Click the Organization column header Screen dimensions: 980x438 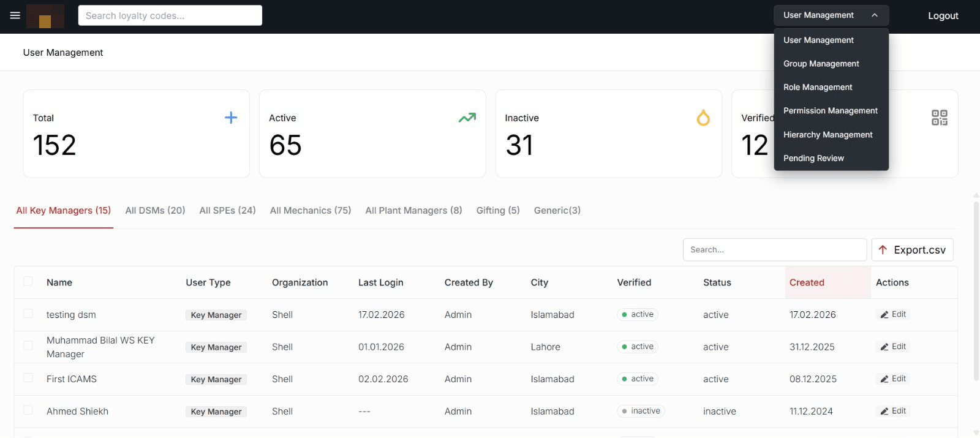point(300,282)
